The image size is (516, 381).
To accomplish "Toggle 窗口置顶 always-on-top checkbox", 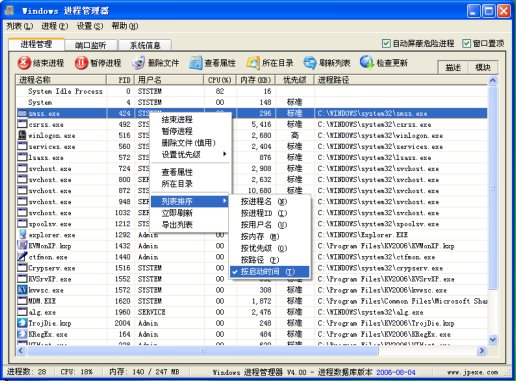I will click(x=466, y=43).
